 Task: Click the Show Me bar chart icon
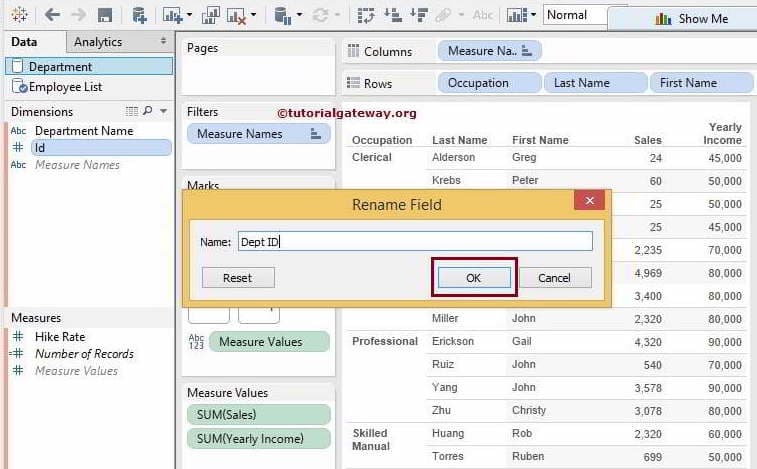pos(663,19)
